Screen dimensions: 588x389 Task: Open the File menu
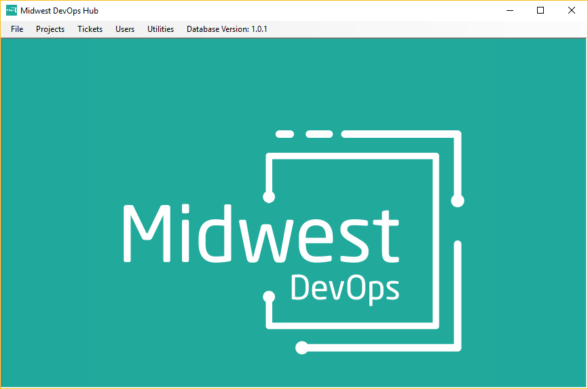click(x=17, y=29)
